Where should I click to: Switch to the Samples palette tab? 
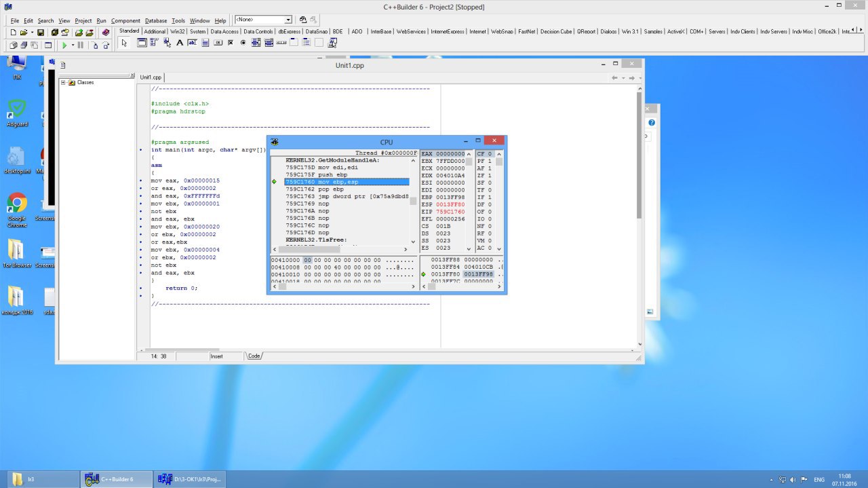click(653, 31)
